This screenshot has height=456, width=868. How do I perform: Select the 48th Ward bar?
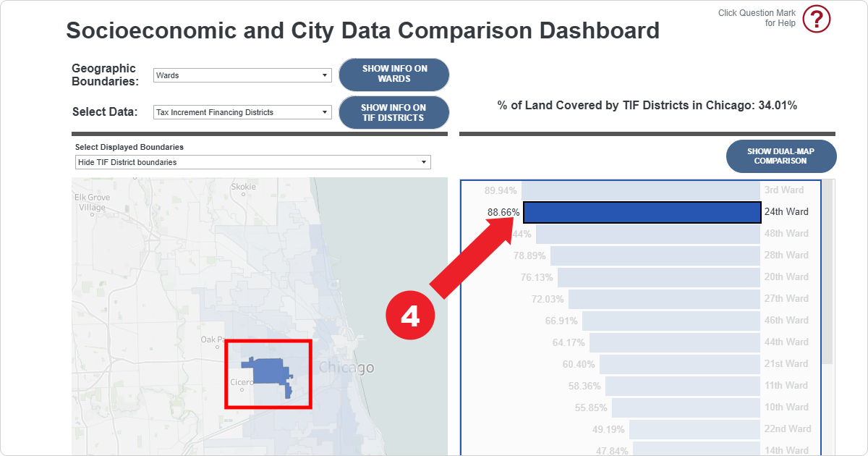pyautogui.click(x=647, y=234)
